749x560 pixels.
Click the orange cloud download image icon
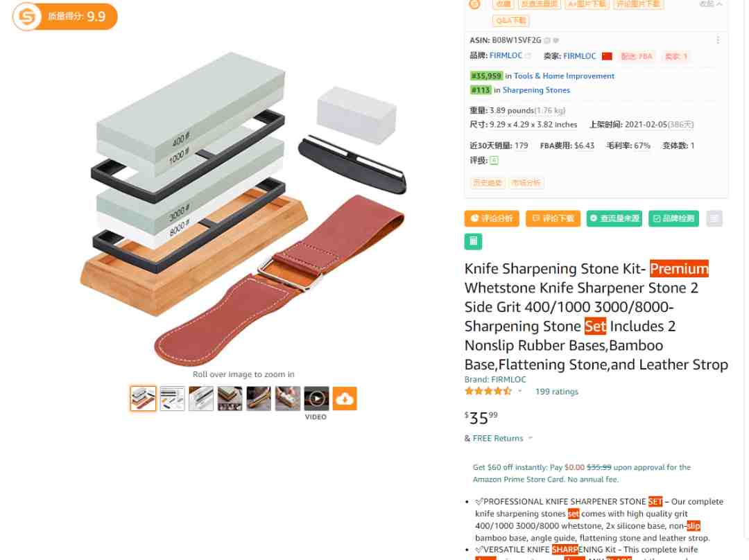tap(345, 398)
